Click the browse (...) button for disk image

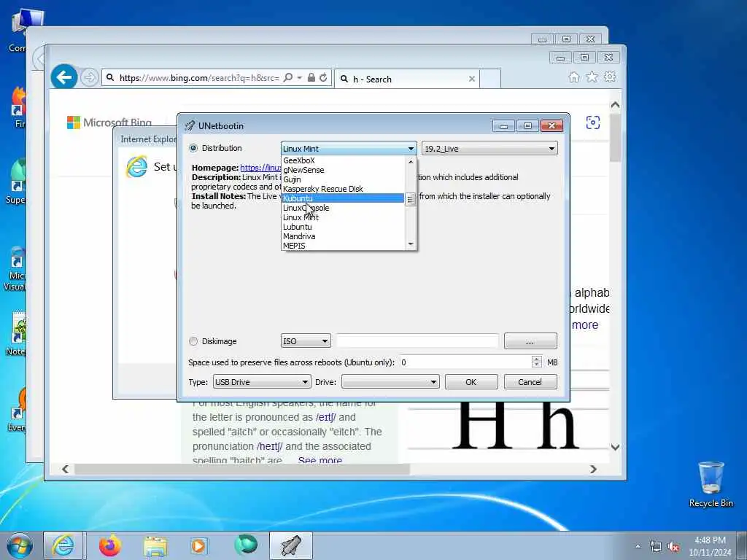click(530, 341)
